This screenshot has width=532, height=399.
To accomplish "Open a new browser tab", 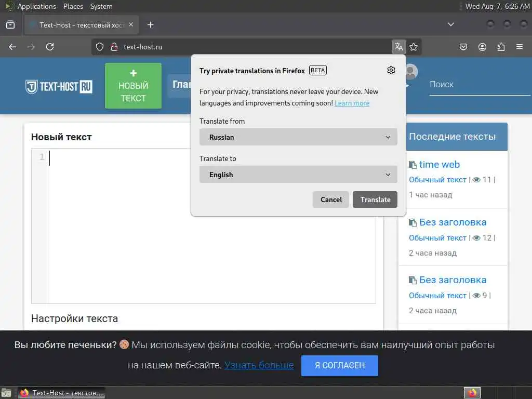I will click(x=150, y=25).
